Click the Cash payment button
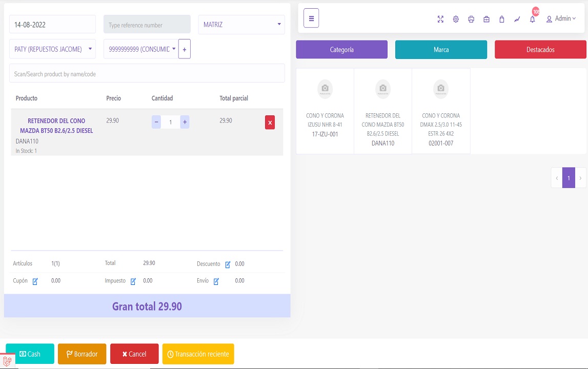The height and width of the screenshot is (369, 588). pyautogui.click(x=30, y=354)
